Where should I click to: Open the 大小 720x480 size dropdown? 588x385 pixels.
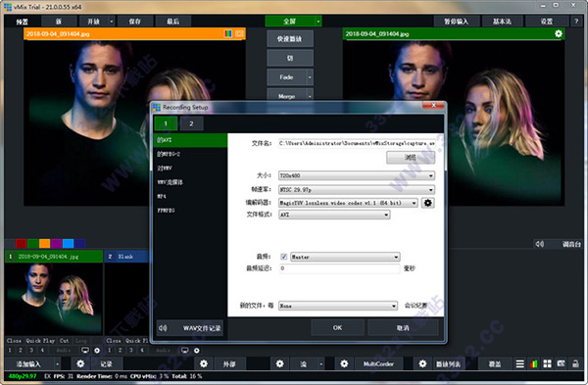pos(357,175)
